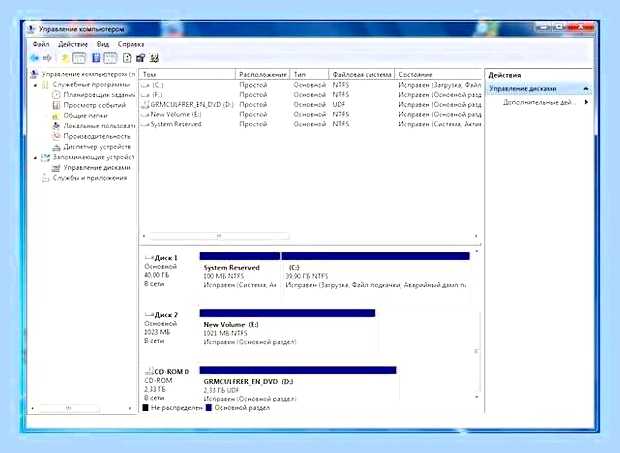
Task: Click the Служебные программы tools icon
Action: pyautogui.click(x=45, y=85)
